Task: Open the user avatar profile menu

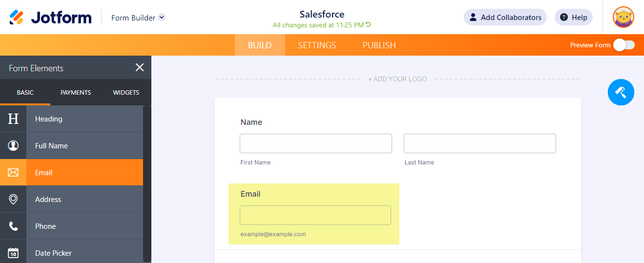Action: coord(623,18)
